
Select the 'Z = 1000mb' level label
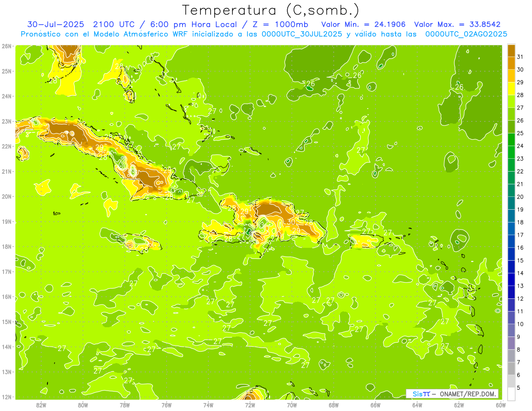[280, 24]
